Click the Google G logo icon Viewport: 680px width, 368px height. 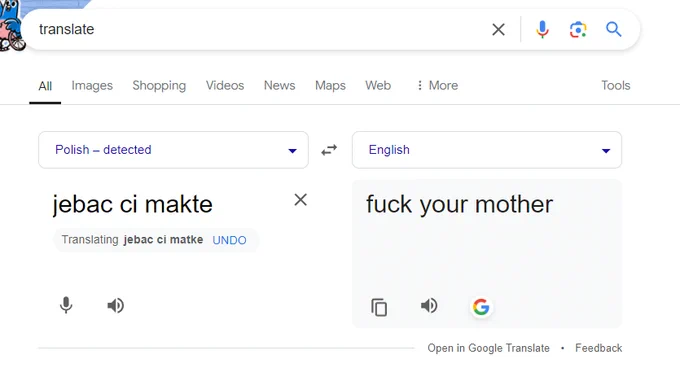click(481, 307)
